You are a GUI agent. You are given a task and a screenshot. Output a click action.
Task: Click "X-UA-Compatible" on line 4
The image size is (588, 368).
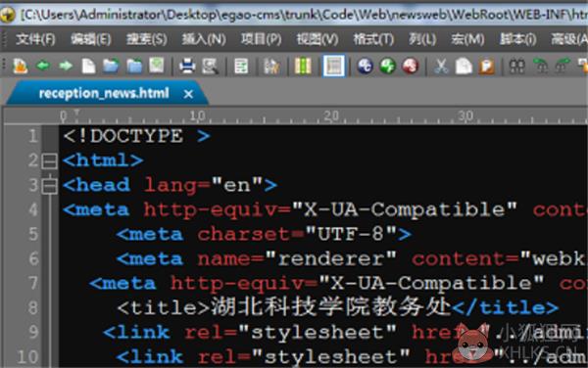tap(405, 209)
